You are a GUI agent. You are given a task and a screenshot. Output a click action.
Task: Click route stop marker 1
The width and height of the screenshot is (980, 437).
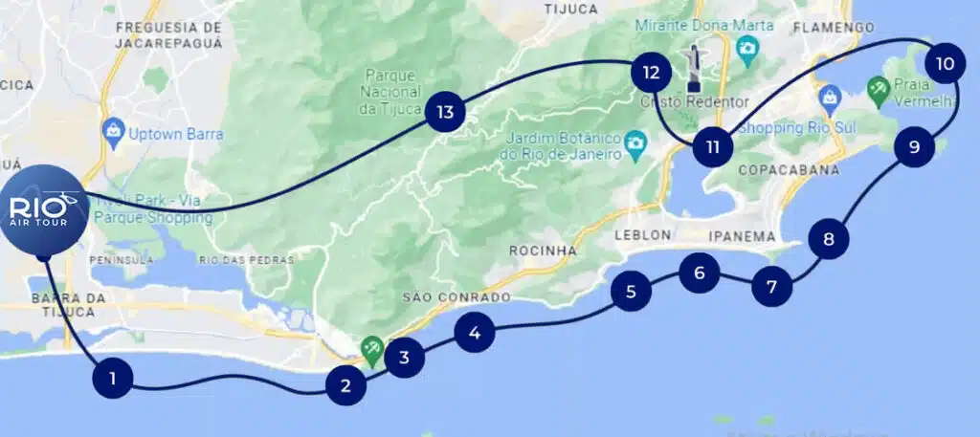(113, 379)
